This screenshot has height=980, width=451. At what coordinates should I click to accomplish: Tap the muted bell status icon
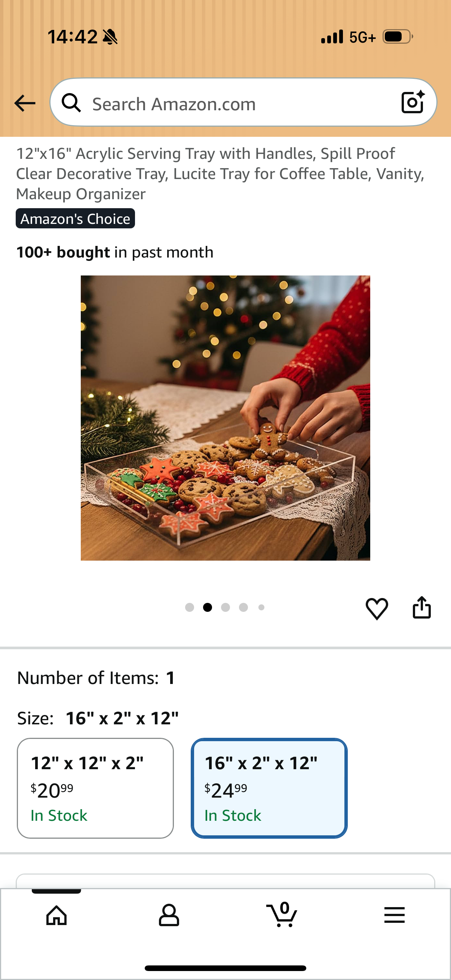(110, 37)
